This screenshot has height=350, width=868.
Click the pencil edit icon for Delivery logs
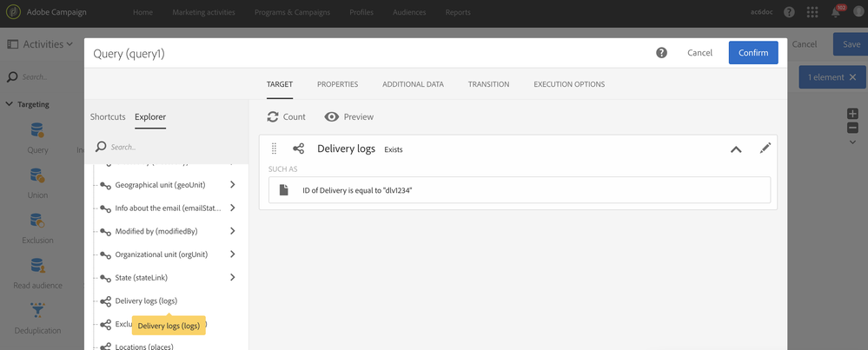(765, 149)
